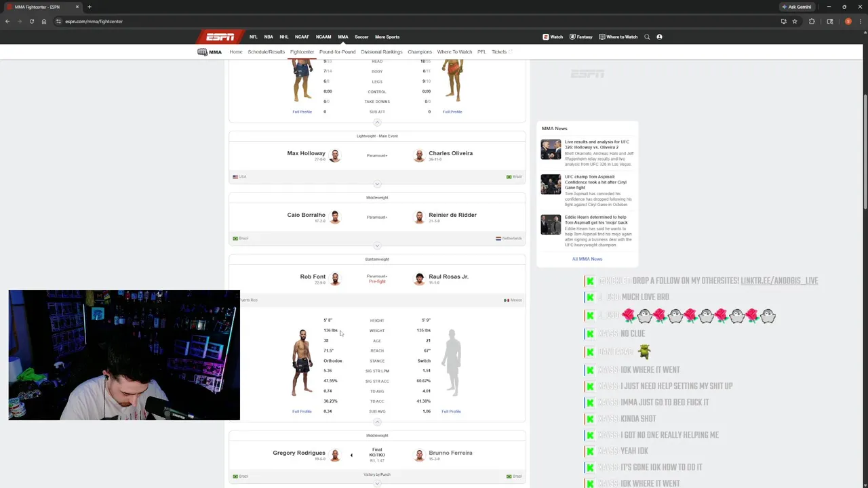Open the UFC 326 live results article

[x=598, y=144]
